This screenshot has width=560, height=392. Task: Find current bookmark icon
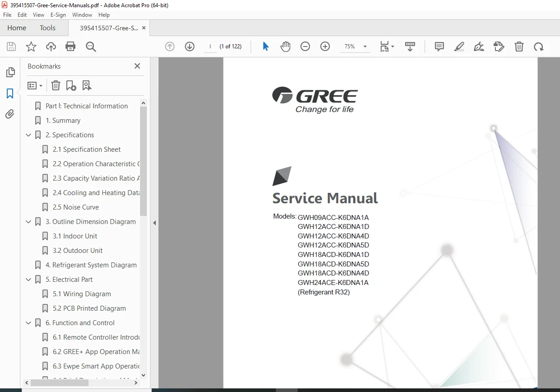87,85
